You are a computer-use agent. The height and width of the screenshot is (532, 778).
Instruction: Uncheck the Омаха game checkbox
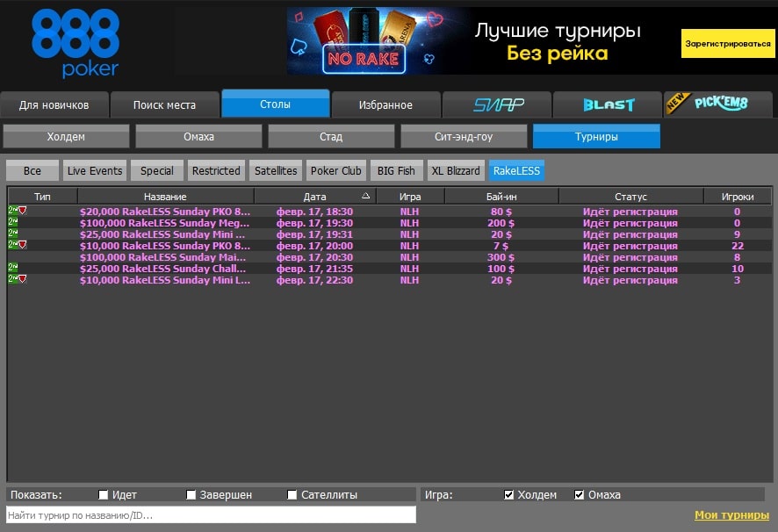click(579, 495)
